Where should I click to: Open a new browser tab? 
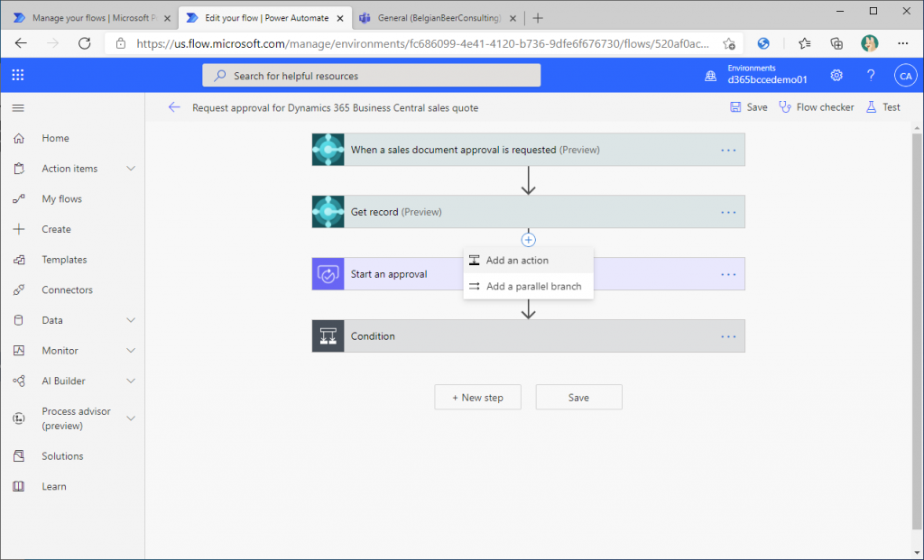click(538, 18)
